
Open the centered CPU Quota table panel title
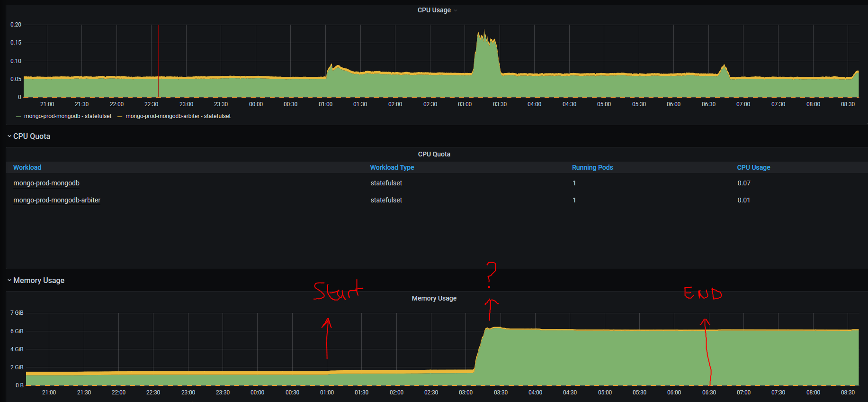click(434, 154)
